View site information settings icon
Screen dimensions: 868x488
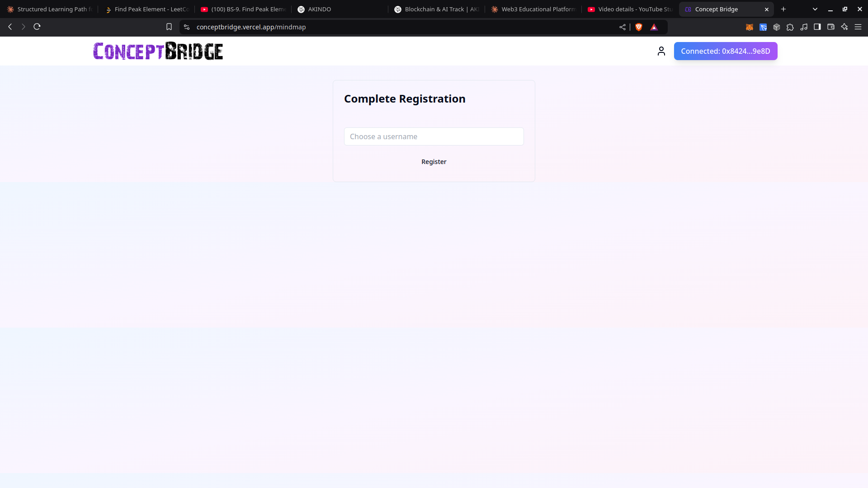point(187,27)
